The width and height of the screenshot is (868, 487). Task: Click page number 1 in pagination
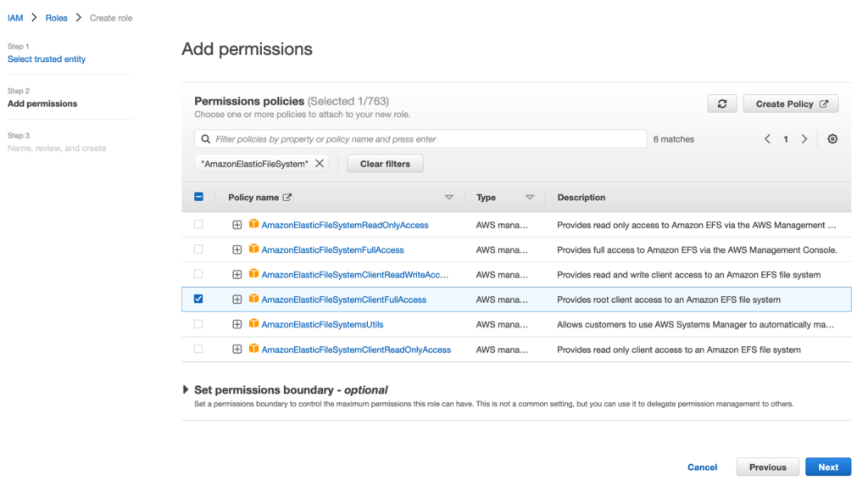coord(786,139)
